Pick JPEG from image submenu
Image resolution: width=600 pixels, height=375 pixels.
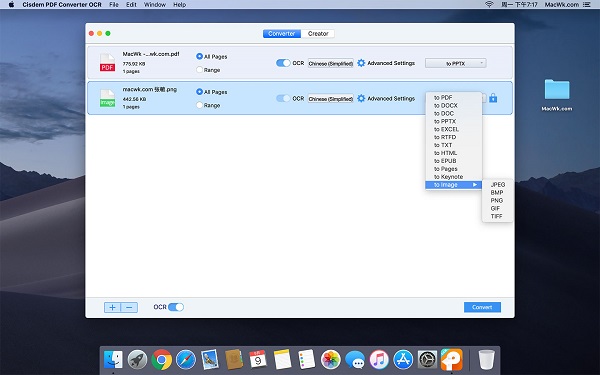[x=497, y=184]
